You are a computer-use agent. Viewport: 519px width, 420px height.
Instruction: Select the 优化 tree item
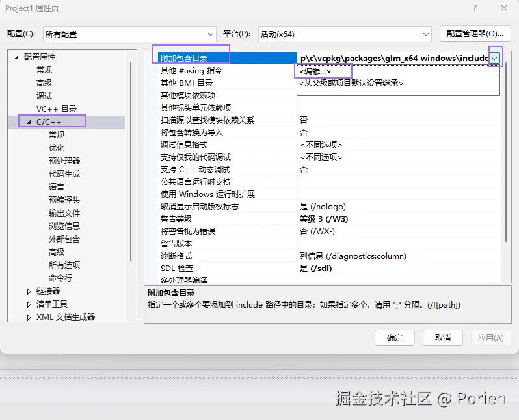[57, 148]
